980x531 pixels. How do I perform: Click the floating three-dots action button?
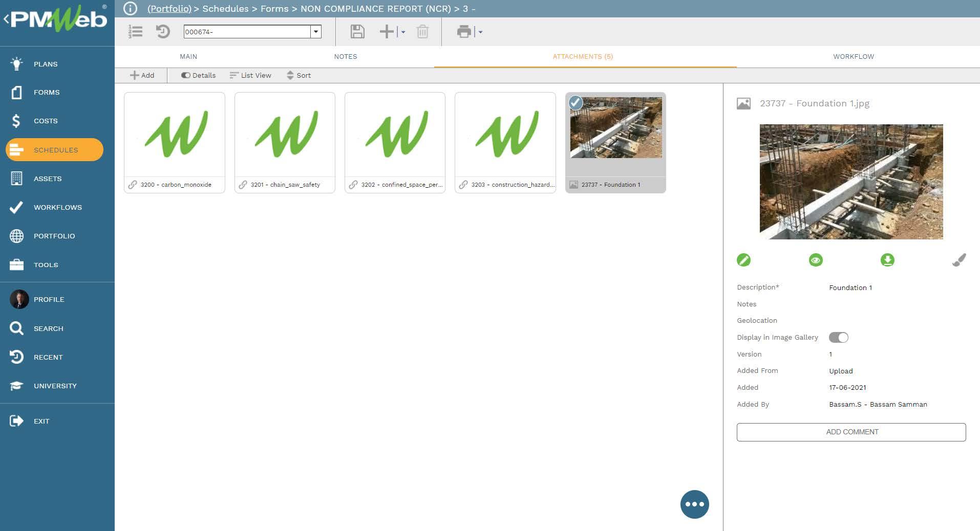pos(694,504)
